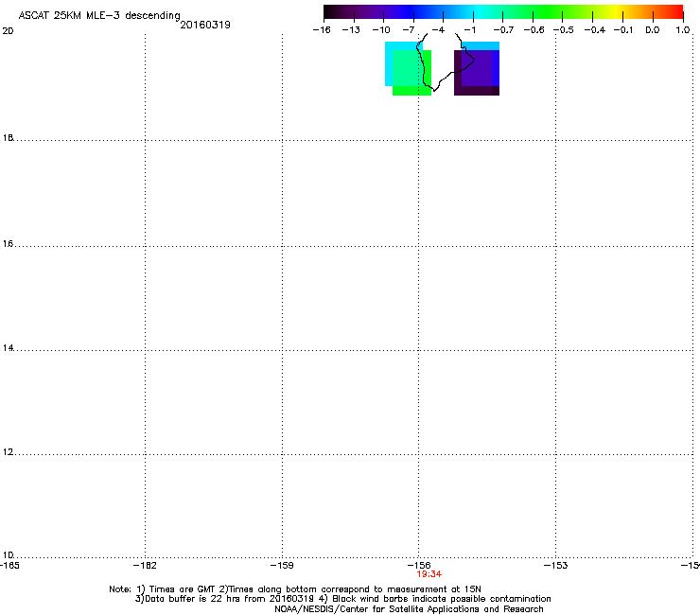Click the red end of the color bar
Screen dimensions: 700x615
[x=676, y=11]
